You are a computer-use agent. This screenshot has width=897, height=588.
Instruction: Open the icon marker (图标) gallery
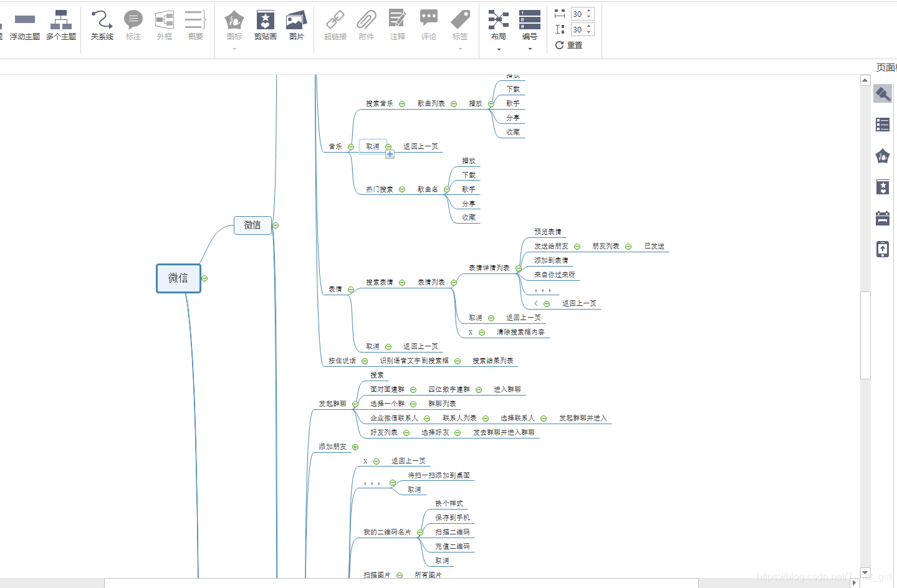[234, 26]
